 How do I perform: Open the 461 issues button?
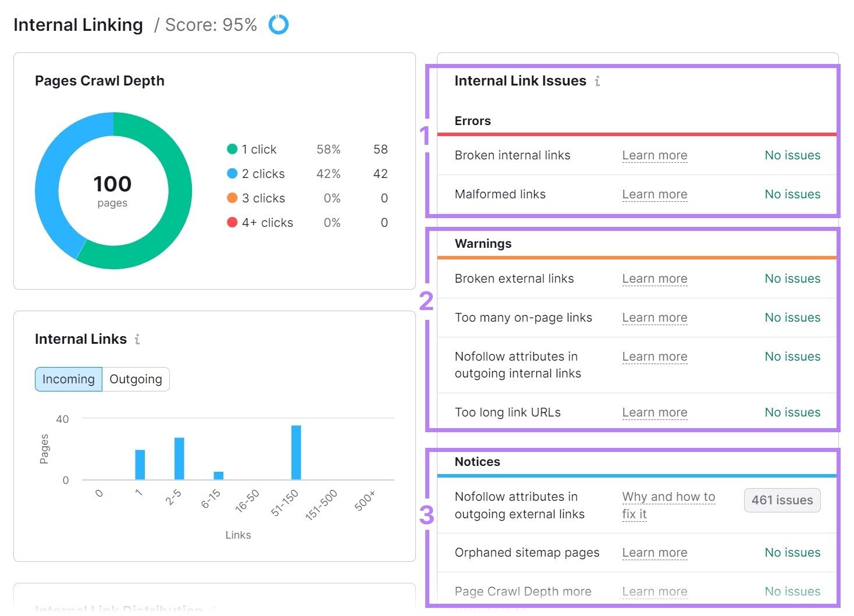point(782,500)
